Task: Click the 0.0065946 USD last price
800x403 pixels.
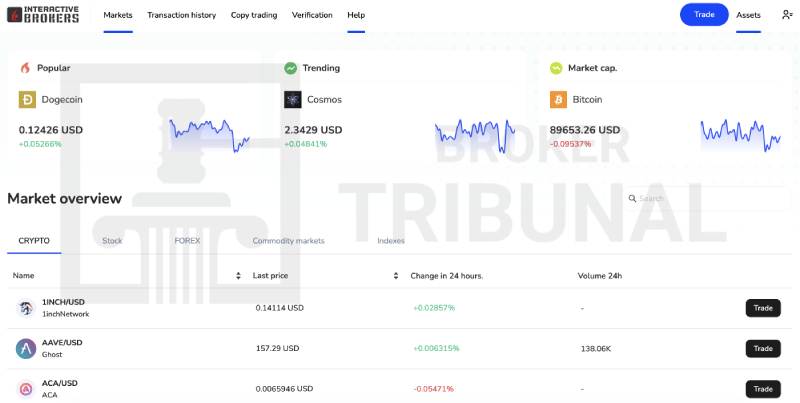Action: pyautogui.click(x=284, y=389)
